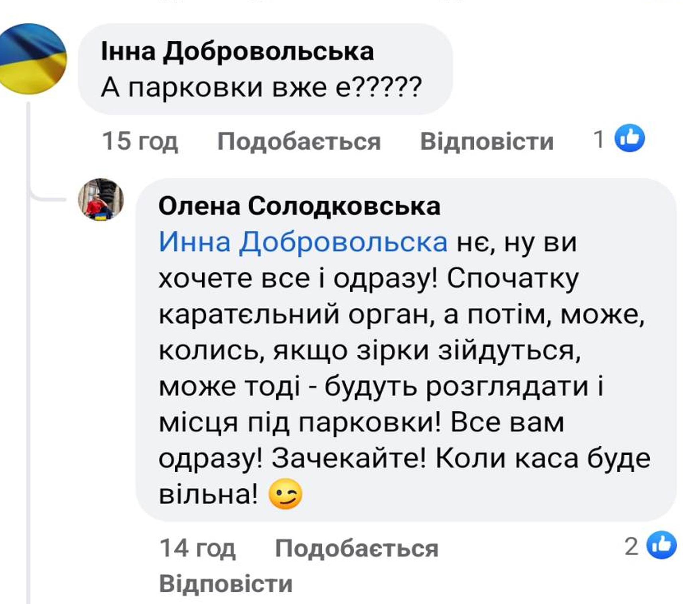The width and height of the screenshot is (700, 604).
Task: Show who reacted via the count 1
Action: point(598,140)
